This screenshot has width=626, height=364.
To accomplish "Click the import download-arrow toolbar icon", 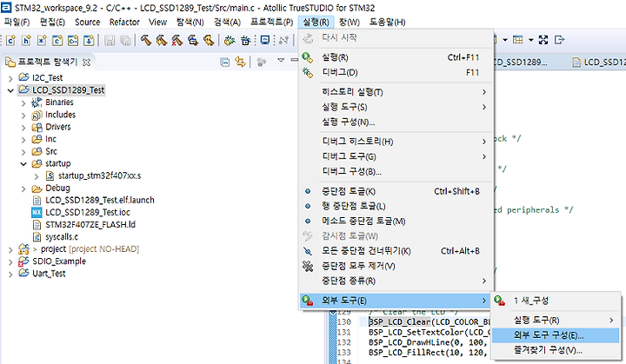I will (x=89, y=40).
